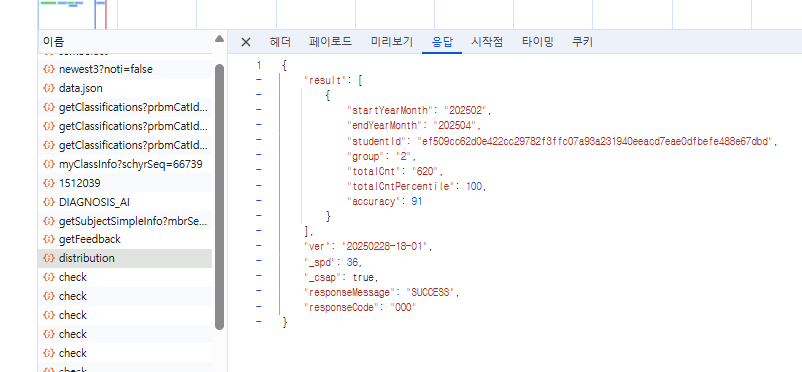Select the data.json request name

(x=80, y=88)
